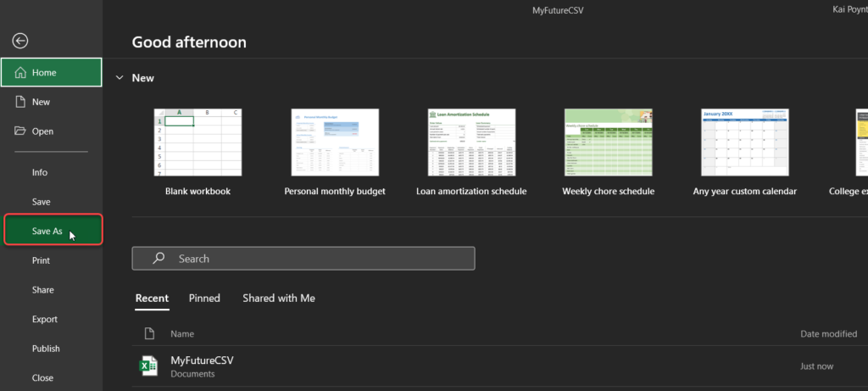This screenshot has width=868, height=391.
Task: Open the Loan amortization schedule template
Action: [x=471, y=142]
